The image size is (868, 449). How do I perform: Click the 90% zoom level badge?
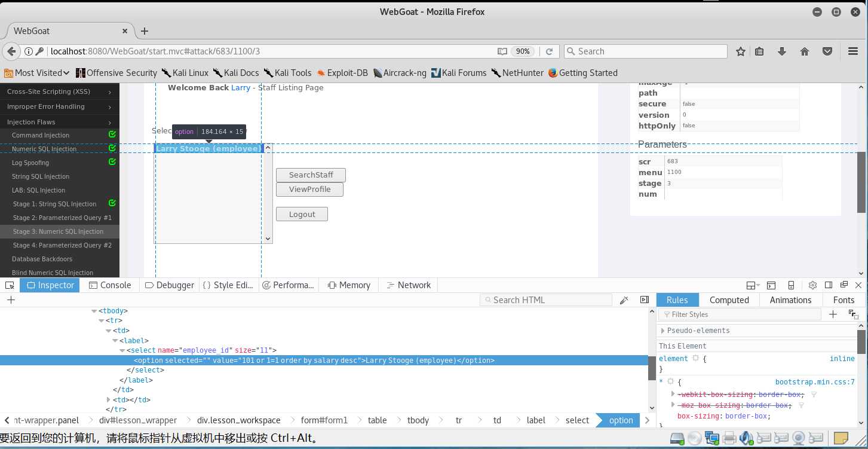pos(523,51)
